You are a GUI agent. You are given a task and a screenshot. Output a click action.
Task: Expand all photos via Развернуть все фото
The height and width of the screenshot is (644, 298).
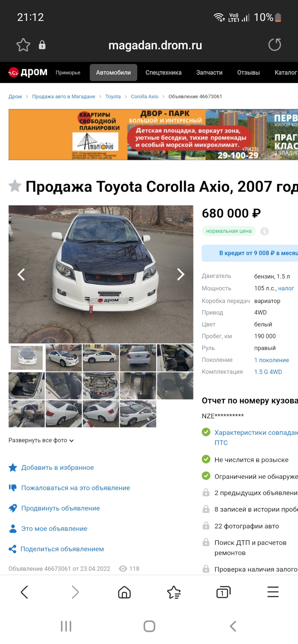coord(41,440)
